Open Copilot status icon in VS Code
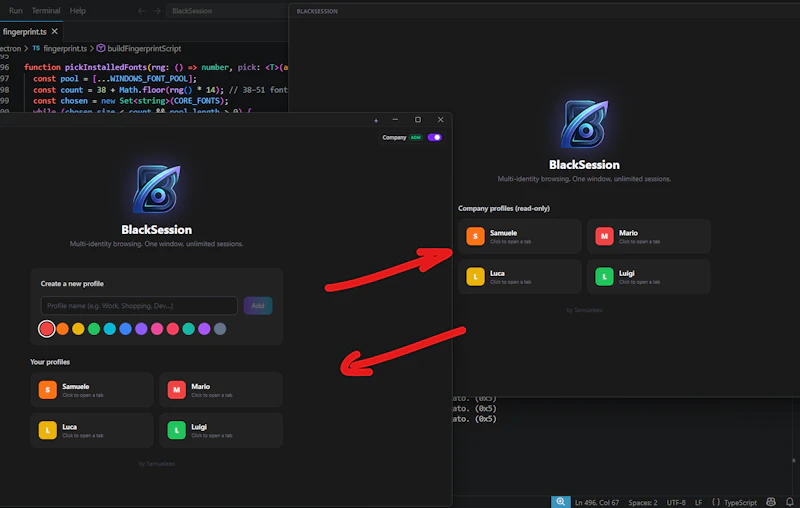Image resolution: width=800 pixels, height=508 pixels. 771,502
